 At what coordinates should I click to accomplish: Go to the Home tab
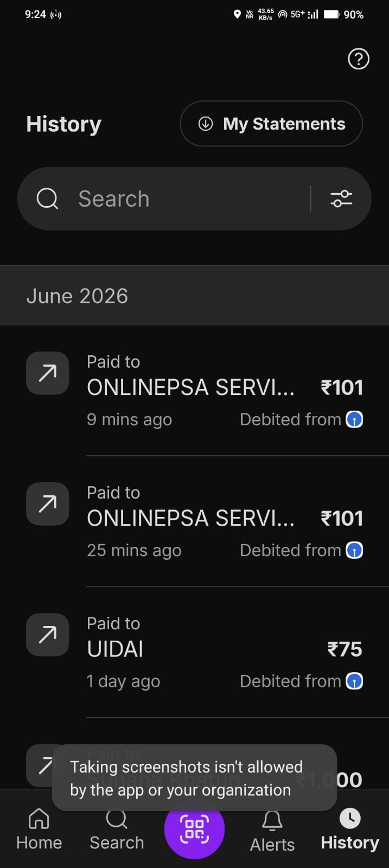point(39,830)
